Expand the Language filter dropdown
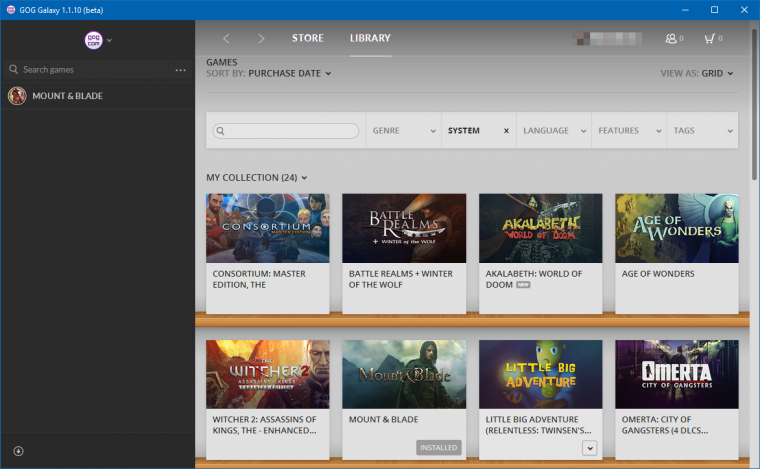760x469 pixels. point(554,131)
